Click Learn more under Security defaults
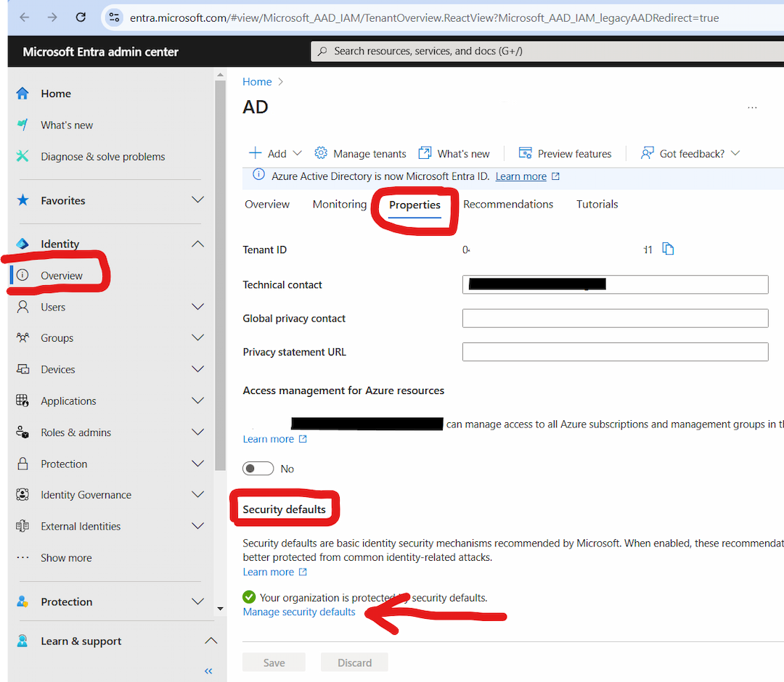This screenshot has width=784, height=682. pos(268,572)
